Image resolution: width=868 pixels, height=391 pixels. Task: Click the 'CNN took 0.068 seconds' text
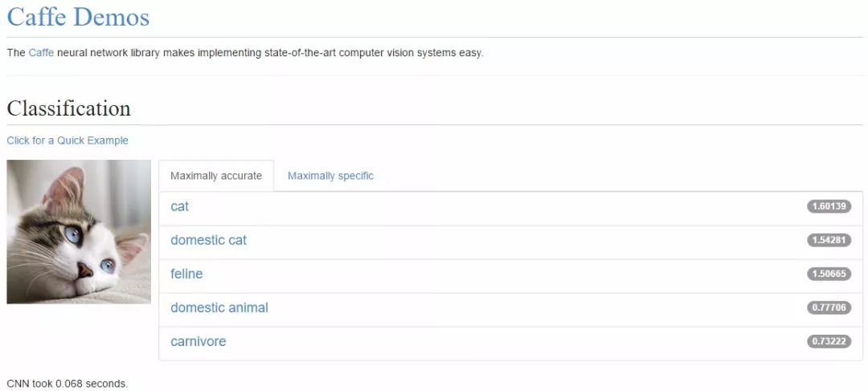pos(67,383)
